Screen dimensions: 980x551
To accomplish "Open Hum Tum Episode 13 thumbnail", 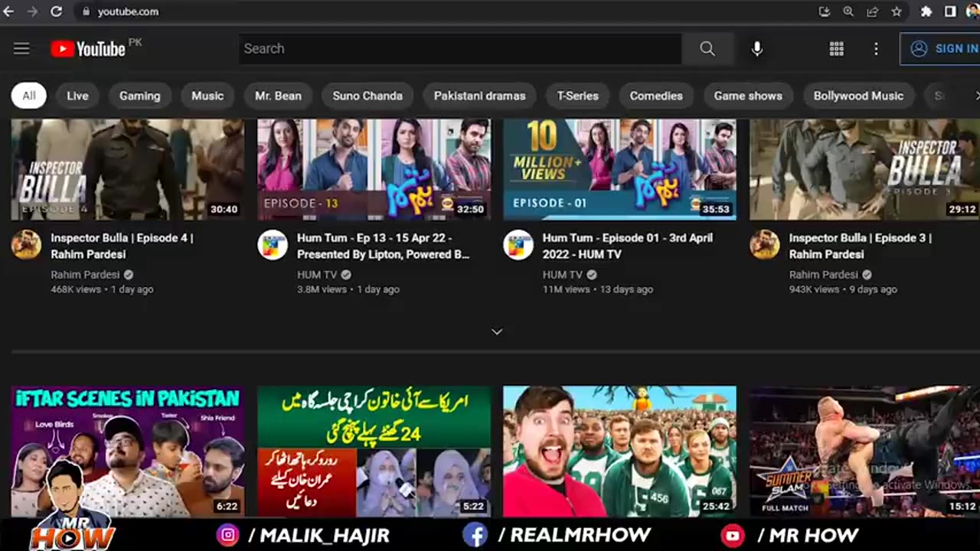I will click(374, 169).
